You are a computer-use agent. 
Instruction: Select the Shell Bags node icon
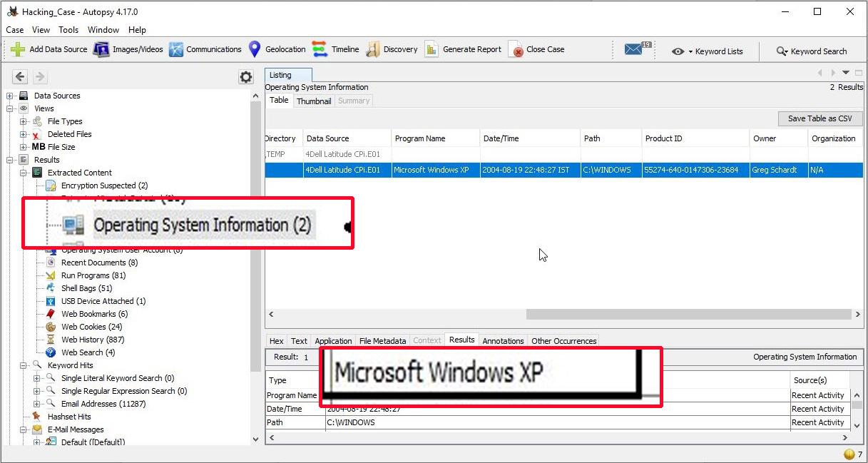click(x=51, y=288)
